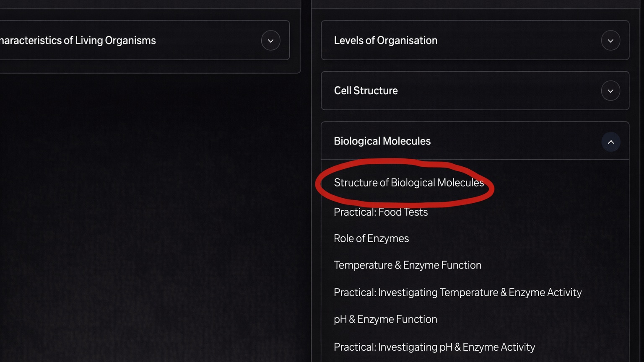Screen dimensions: 644x362
Task: Collapse Biological Molecules via the up chevron icon
Action: (x=611, y=142)
